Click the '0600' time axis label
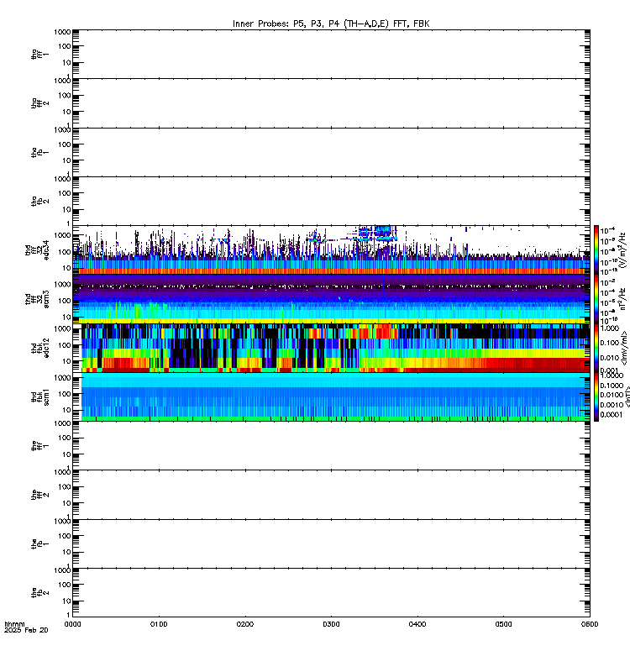Image resolution: width=630 pixels, height=672 pixels. pyautogui.click(x=590, y=624)
